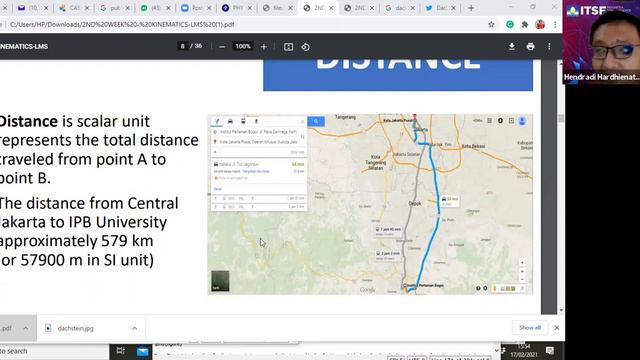Expand options chevron for the .pdf download
This screenshot has width=640, height=360.
tap(26, 328)
